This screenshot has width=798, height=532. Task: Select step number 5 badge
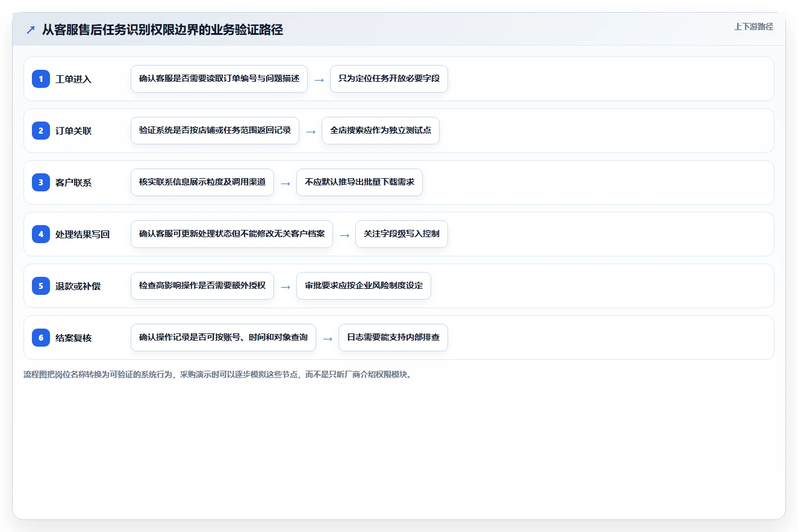pyautogui.click(x=41, y=286)
